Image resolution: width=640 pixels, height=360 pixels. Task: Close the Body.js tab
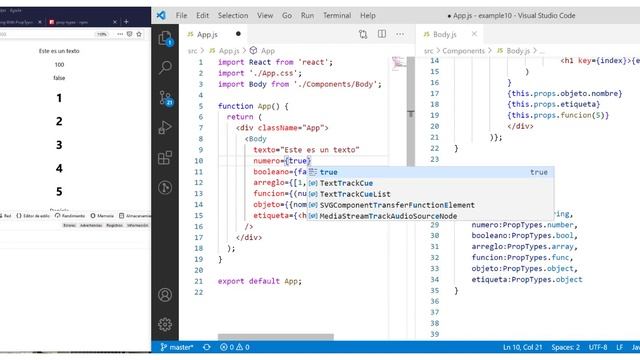pos(474,34)
